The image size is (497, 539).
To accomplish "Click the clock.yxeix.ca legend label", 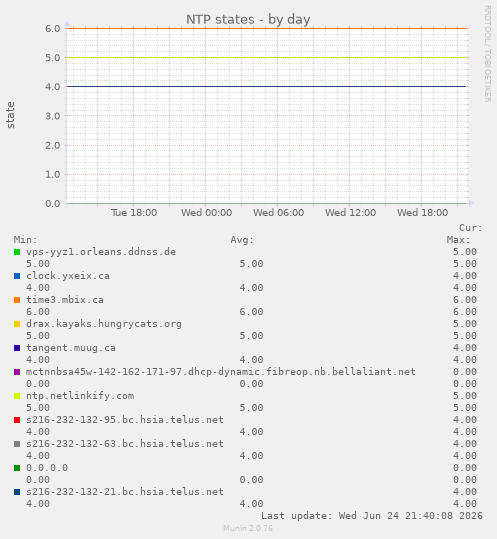I will (68, 276).
